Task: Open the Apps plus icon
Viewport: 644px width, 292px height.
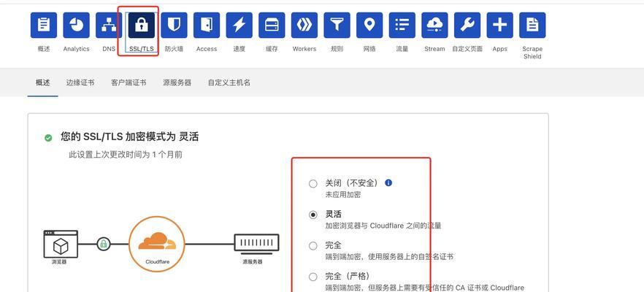Action: point(500,25)
